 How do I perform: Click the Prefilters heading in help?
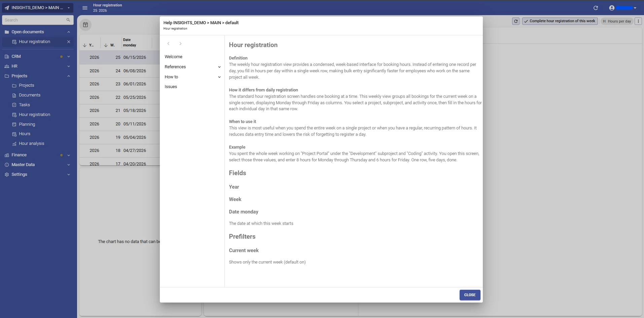(242, 237)
